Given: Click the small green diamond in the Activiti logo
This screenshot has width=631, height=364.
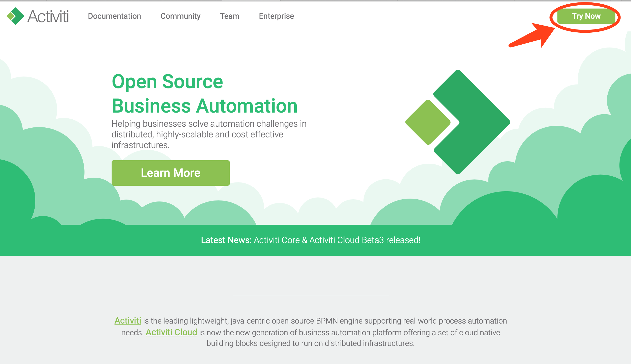Looking at the screenshot, I should coord(11,16).
